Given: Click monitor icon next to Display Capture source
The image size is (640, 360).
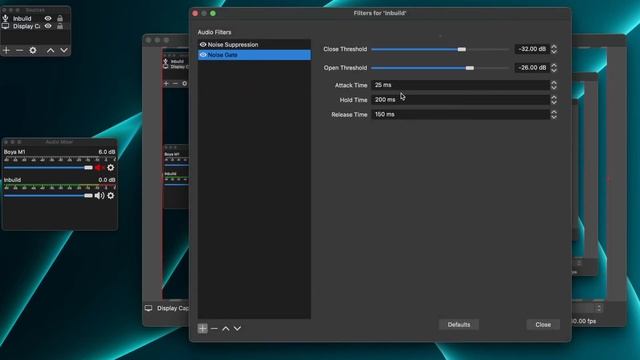Looking at the screenshot, I should [5, 26].
